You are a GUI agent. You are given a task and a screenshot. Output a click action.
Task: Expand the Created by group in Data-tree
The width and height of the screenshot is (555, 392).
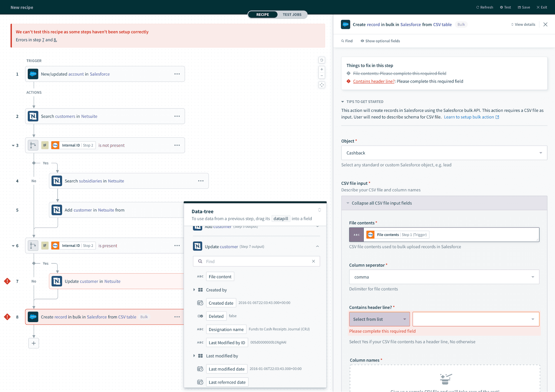coord(194,290)
